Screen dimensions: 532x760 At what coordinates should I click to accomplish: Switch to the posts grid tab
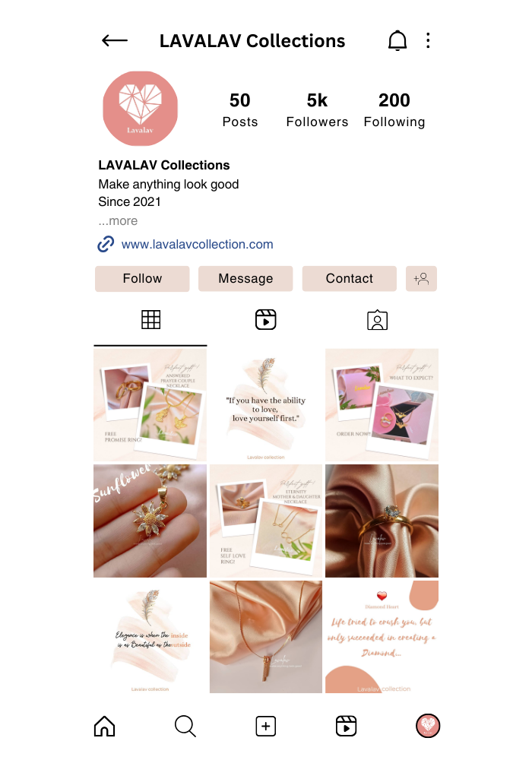[x=150, y=320]
